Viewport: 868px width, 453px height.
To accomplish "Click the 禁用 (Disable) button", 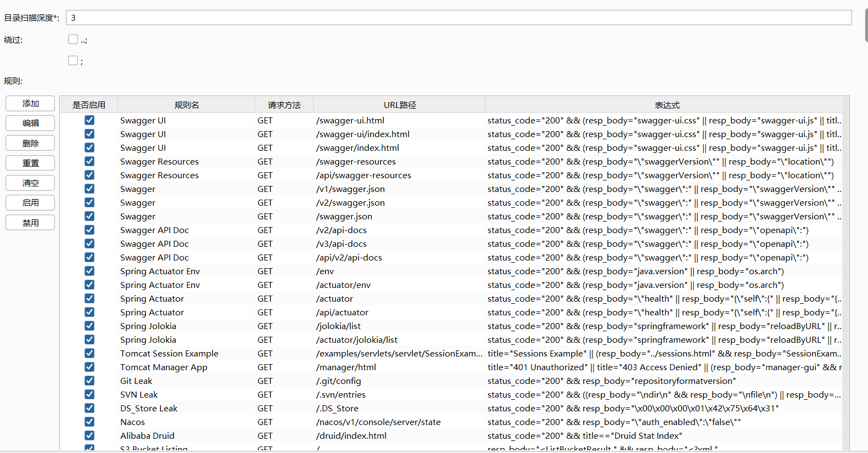I will coord(30,223).
